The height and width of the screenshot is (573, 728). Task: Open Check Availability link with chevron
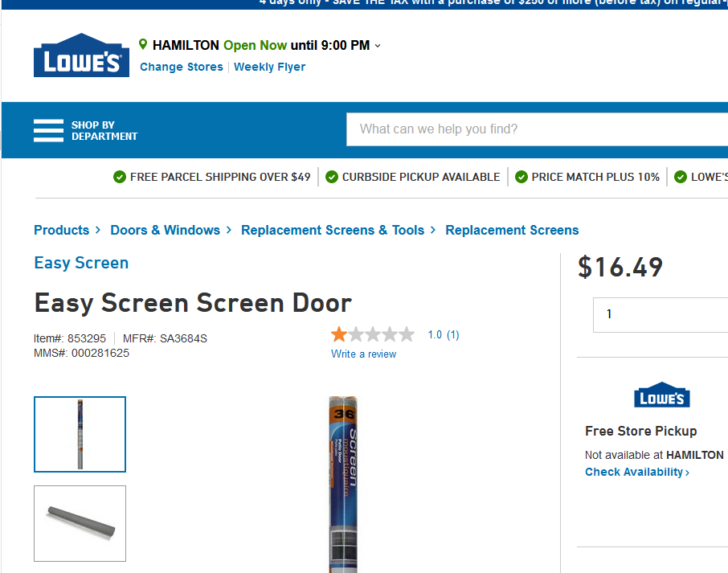[637, 472]
